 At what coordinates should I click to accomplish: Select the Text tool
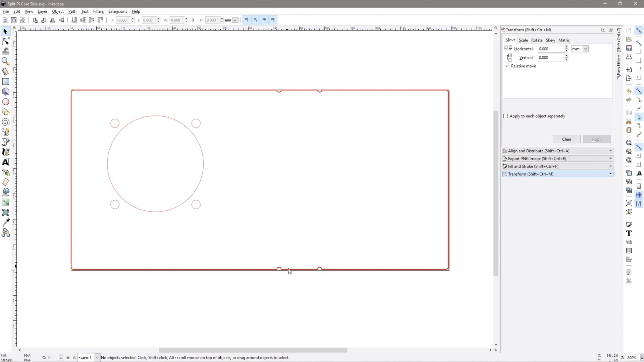pos(6,162)
